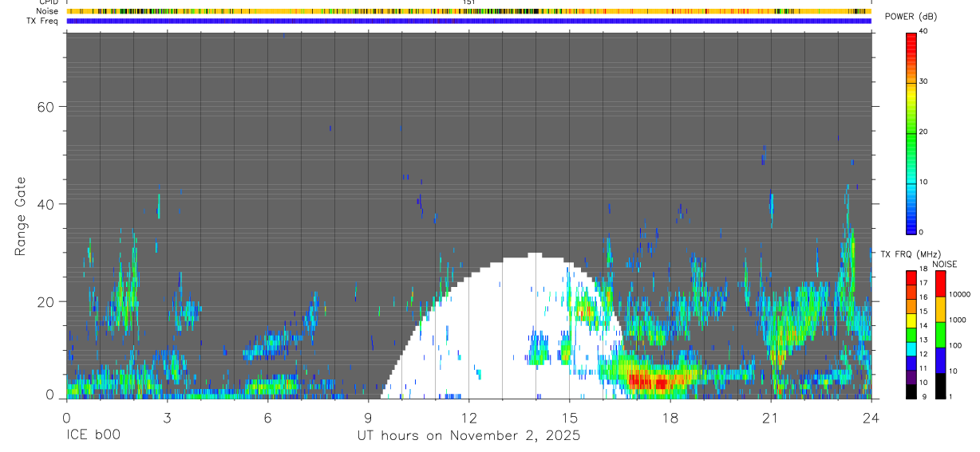The image size is (980, 452).
Task: Click the 'ICE b00' radar beam label
Action: tap(94, 435)
